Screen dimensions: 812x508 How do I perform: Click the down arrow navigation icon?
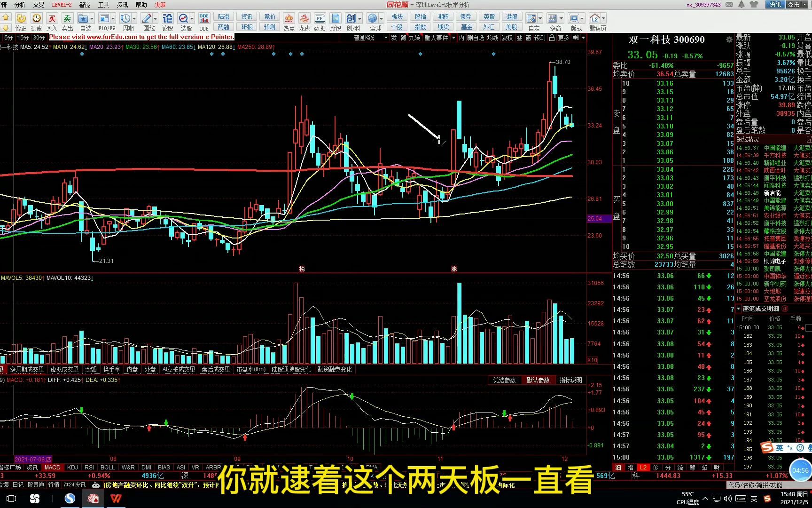click(x=6, y=27)
